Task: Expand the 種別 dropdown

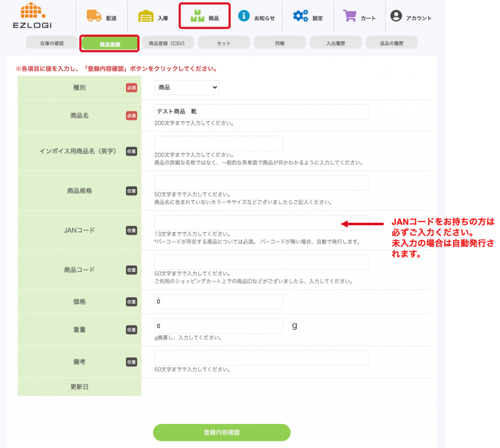Action: (187, 87)
